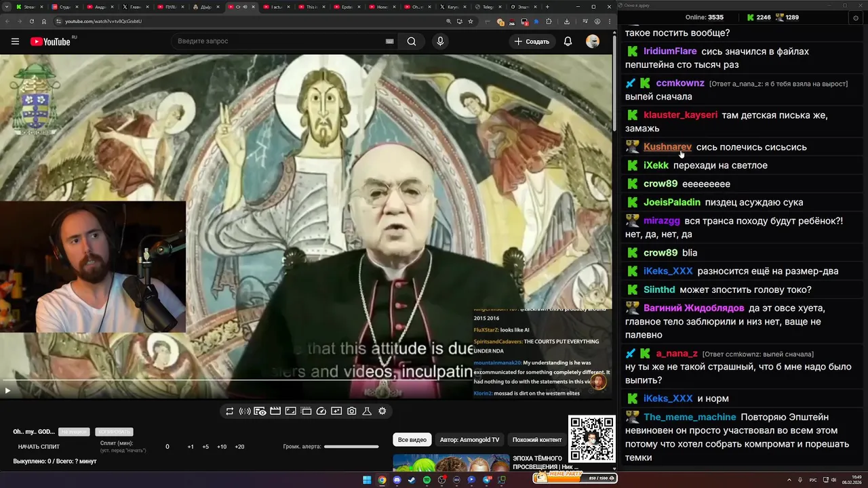Reload the page
The height and width of the screenshot is (488, 868).
pos(33,21)
